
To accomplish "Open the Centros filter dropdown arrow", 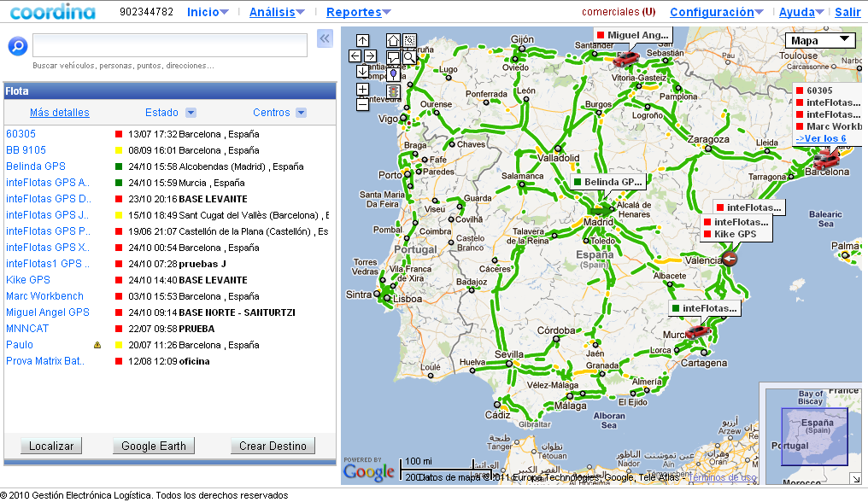I will point(301,113).
